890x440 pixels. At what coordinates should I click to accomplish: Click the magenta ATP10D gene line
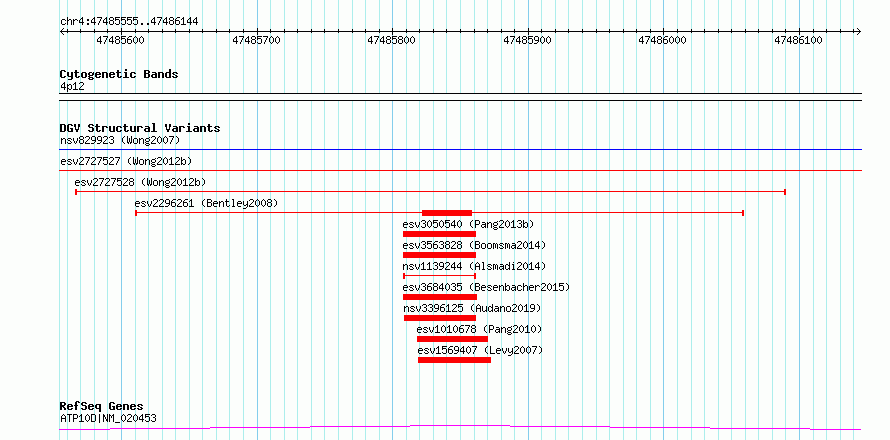(460, 427)
